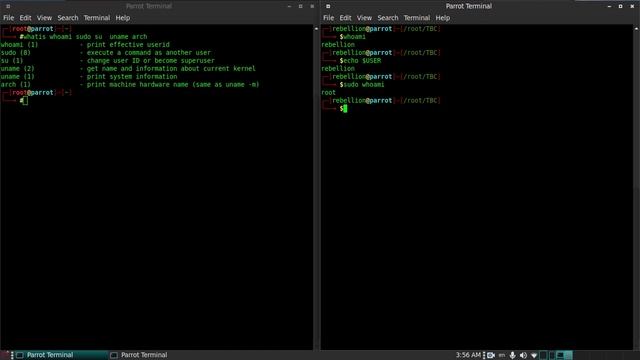Screen dimensions: 640x360
Task: Open the volume speaker tray icon
Action: click(523, 355)
